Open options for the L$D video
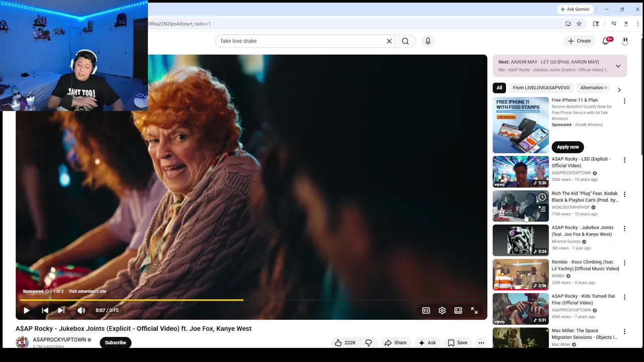Viewport: 644px width, 362px height. [x=624, y=160]
